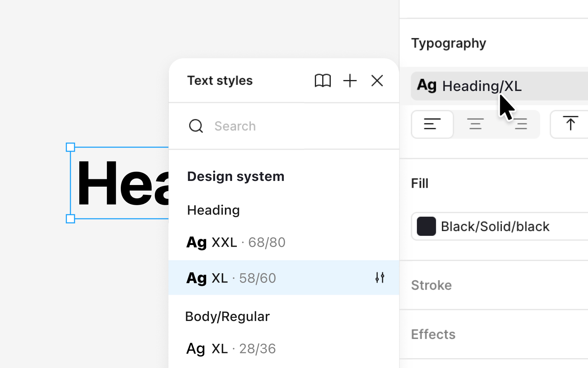Set text alignment to center
The height and width of the screenshot is (368, 588).
click(475, 124)
